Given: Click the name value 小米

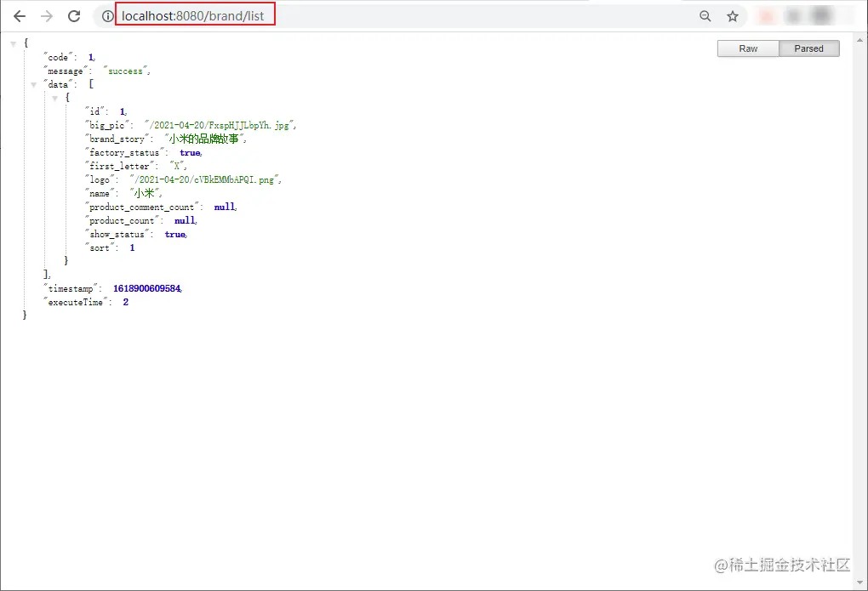Looking at the screenshot, I should [144, 193].
